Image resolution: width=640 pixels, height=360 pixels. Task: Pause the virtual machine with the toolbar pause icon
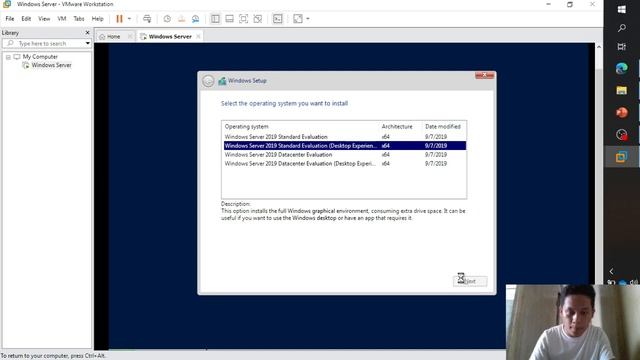[119, 19]
